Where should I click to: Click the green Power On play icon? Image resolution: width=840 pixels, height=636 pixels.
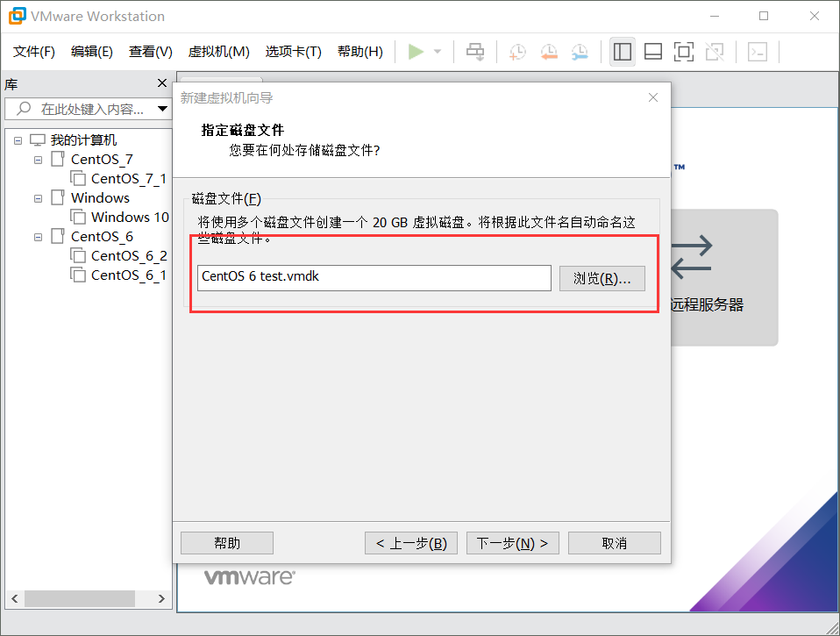pyautogui.click(x=416, y=52)
